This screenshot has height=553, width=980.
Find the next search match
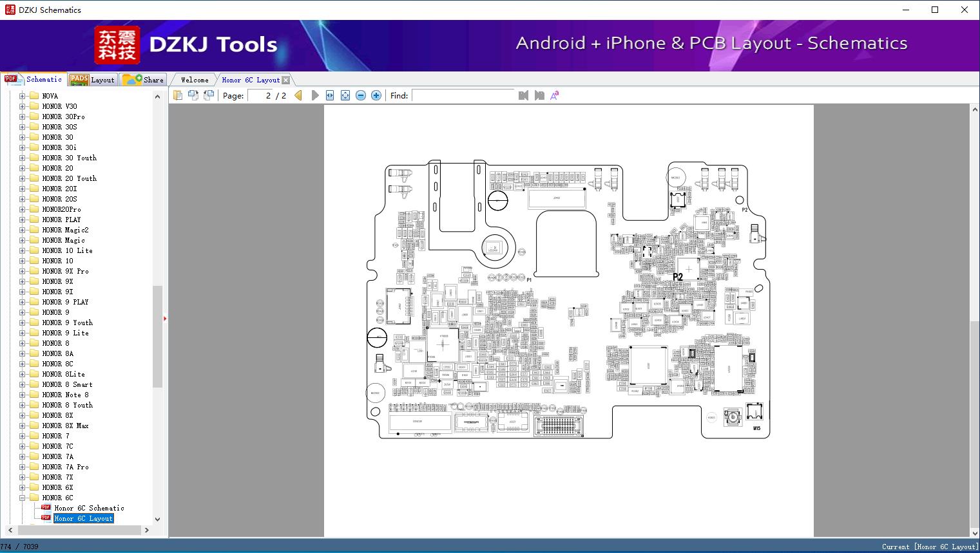click(539, 95)
